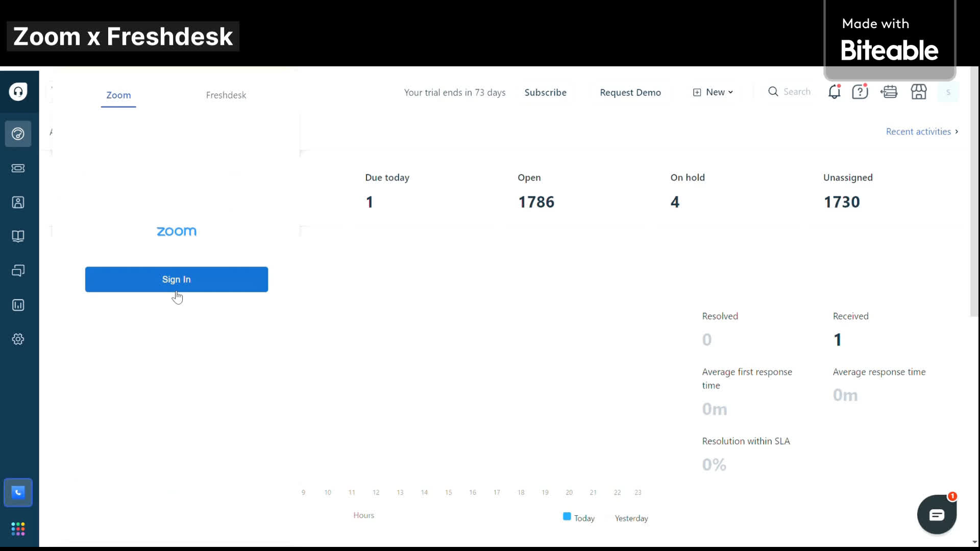The image size is (980, 551).
Task: Open Forums chat icon in sidebar
Action: tap(18, 270)
